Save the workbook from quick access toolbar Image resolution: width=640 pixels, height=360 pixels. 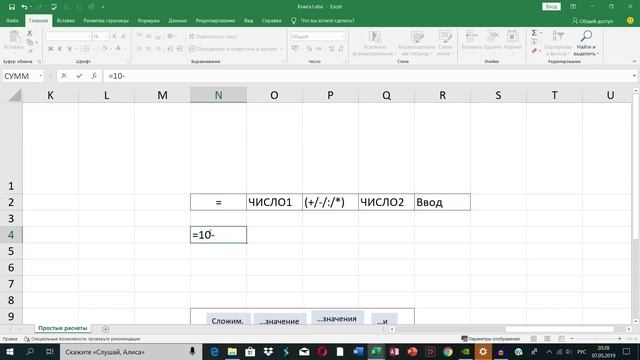[x=12, y=7]
